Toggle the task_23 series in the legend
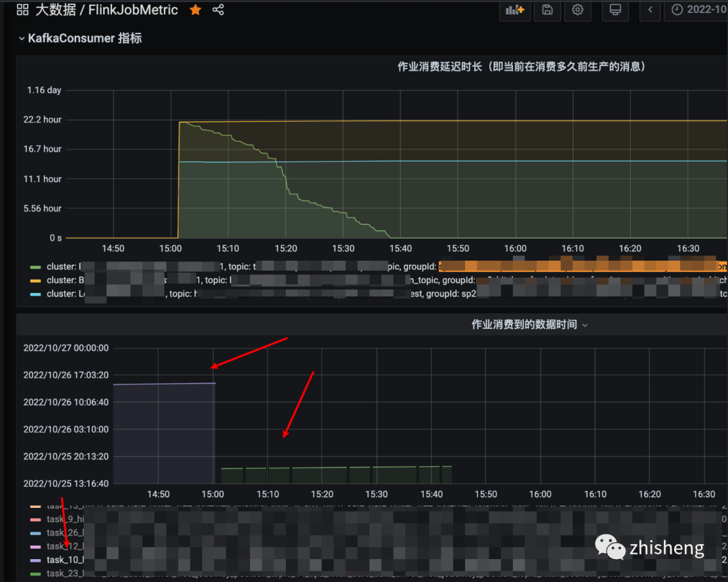The width and height of the screenshot is (728, 582). pyautogui.click(x=386, y=574)
